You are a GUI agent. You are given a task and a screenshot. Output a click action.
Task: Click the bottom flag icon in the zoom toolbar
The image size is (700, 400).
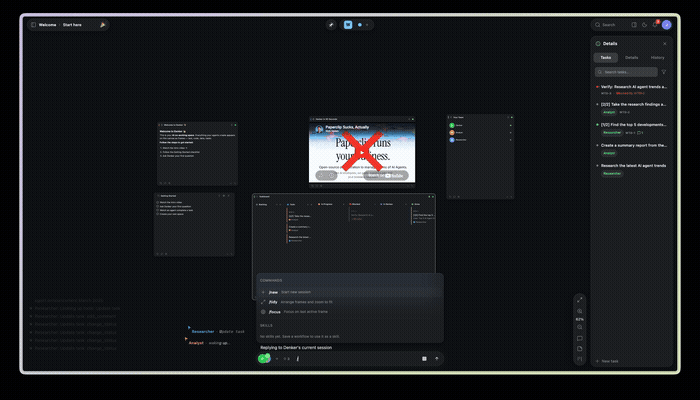coord(579,359)
